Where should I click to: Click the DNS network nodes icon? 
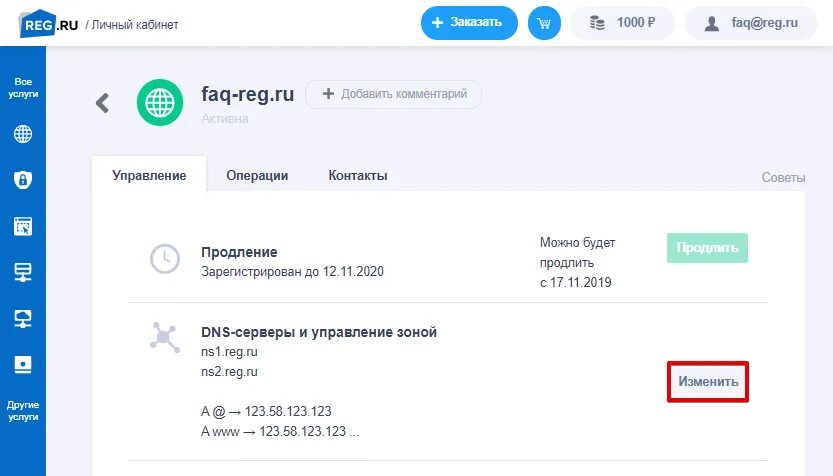164,337
